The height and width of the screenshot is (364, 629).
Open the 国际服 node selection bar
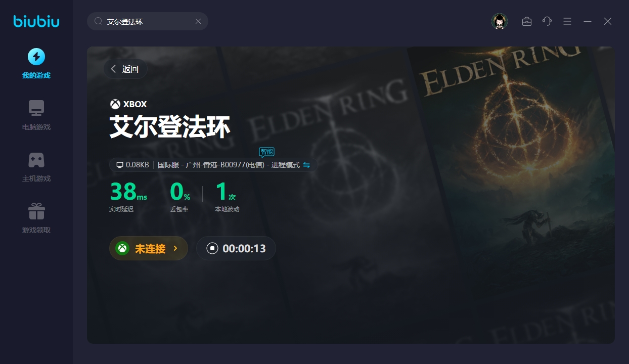tap(213, 165)
